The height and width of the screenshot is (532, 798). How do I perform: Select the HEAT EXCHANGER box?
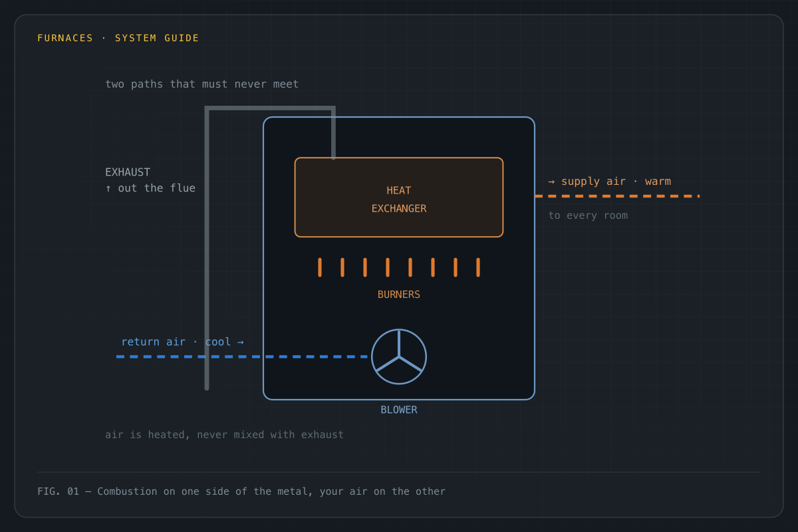(x=399, y=197)
